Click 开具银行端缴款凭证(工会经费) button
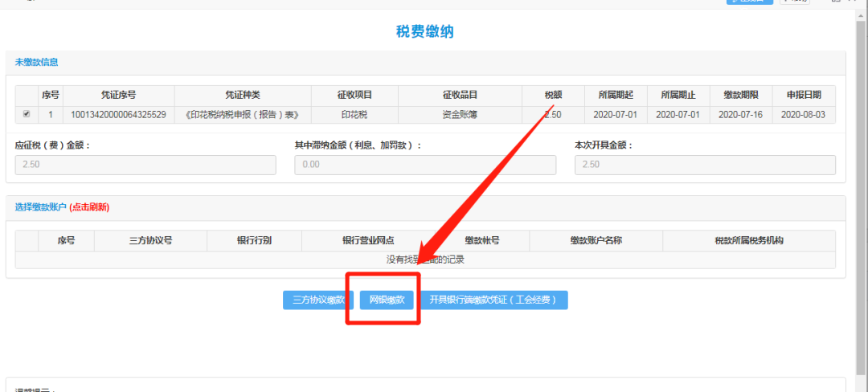868x392 pixels. (493, 300)
